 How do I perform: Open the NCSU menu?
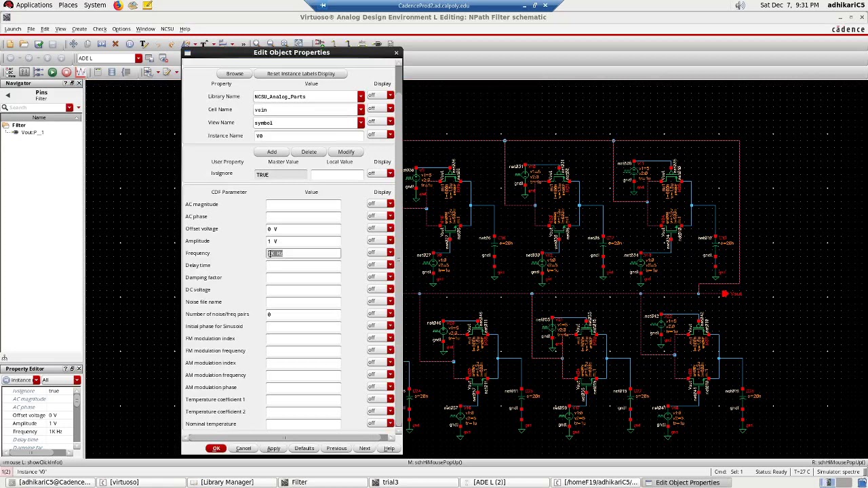tap(167, 29)
